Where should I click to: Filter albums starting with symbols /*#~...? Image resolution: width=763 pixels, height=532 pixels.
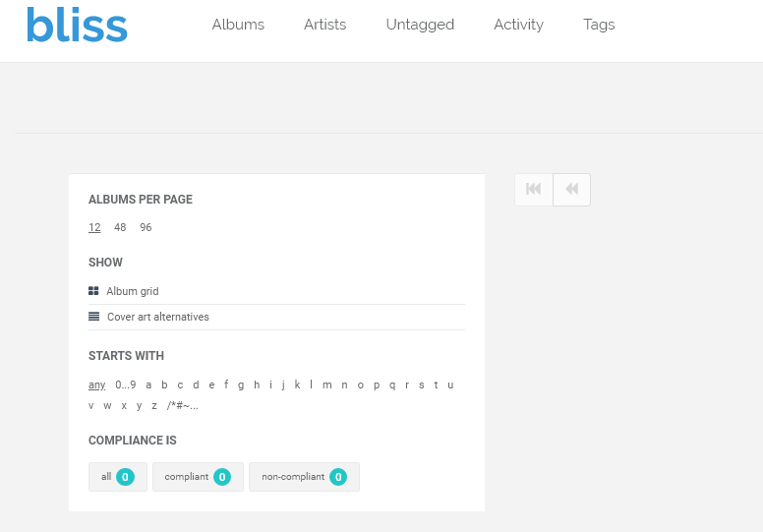[x=182, y=405]
